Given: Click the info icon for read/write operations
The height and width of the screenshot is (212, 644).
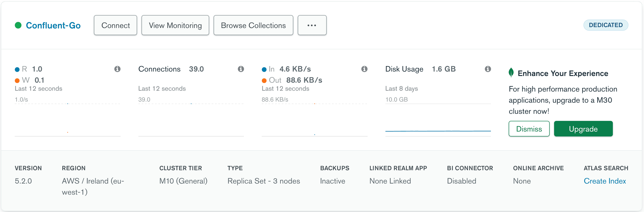Looking at the screenshot, I should tap(117, 69).
